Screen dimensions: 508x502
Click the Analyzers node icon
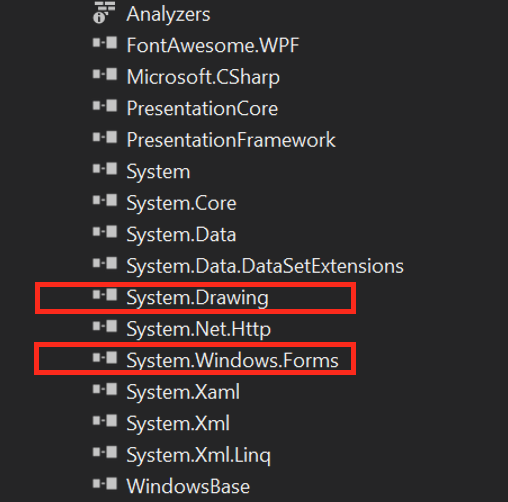pos(104,13)
